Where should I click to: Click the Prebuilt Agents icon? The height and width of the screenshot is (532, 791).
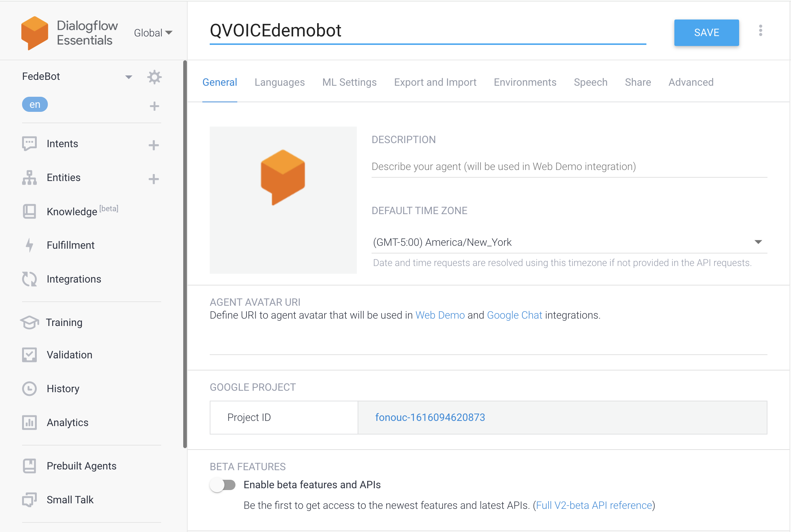point(29,466)
